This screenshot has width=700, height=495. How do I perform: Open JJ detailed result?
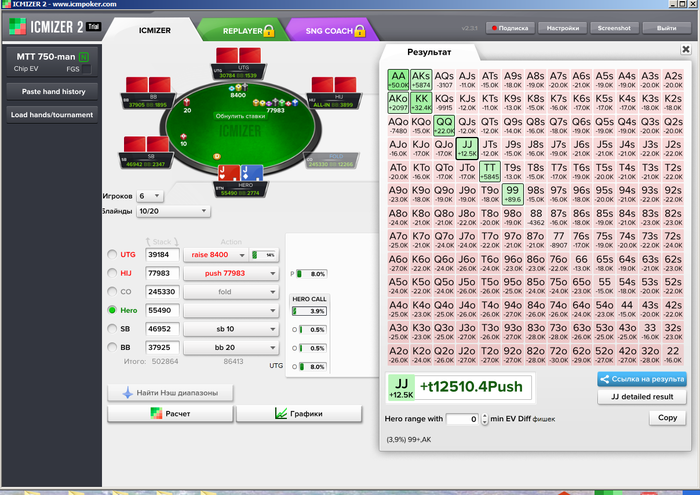(642, 396)
